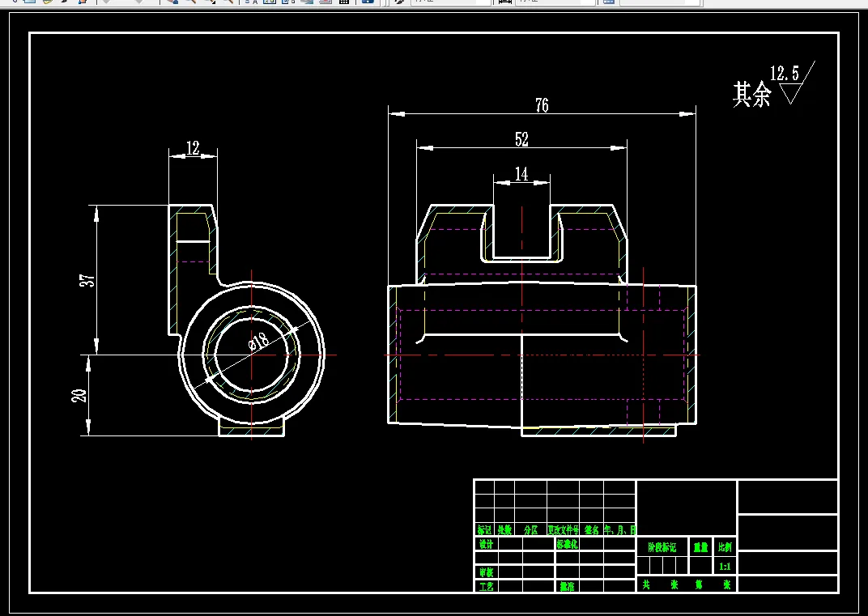Click the dimension style icon in toolbar

(x=504, y=2)
